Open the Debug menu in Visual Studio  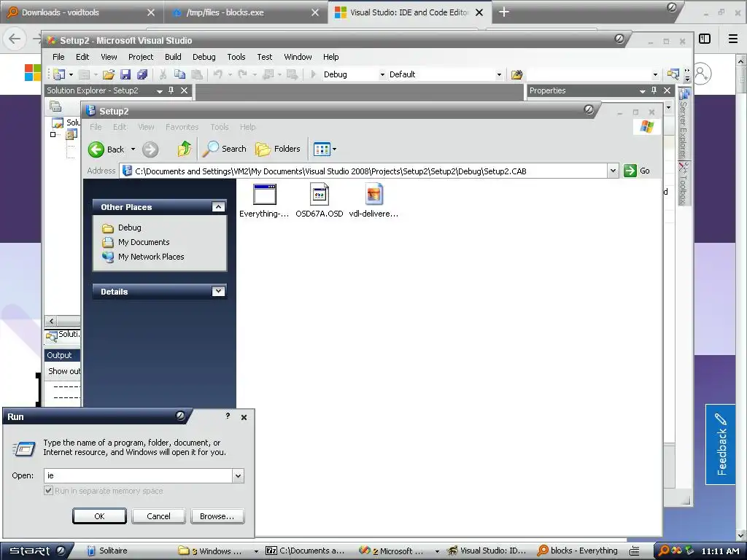tap(204, 57)
